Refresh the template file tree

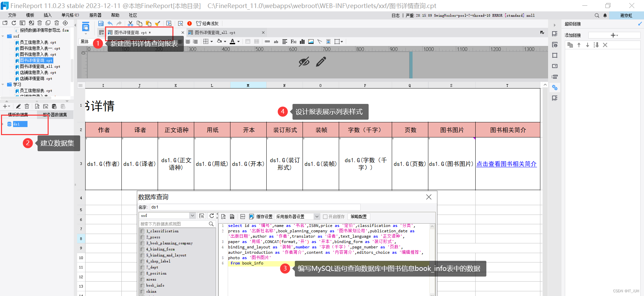click(14, 23)
